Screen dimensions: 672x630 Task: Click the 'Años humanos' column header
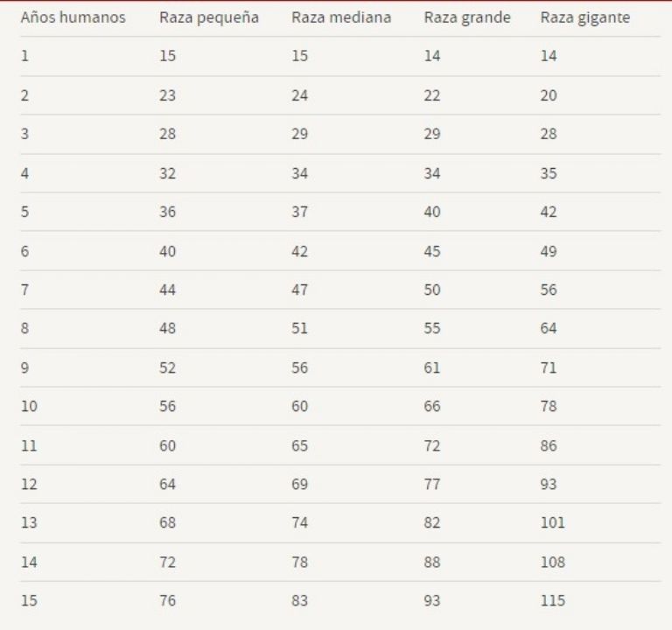click(x=73, y=17)
